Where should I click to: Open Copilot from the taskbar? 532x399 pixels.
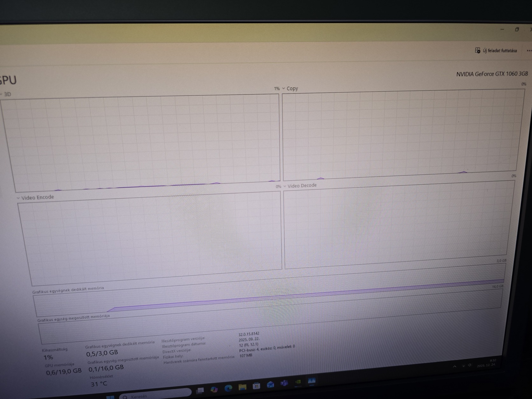click(214, 389)
